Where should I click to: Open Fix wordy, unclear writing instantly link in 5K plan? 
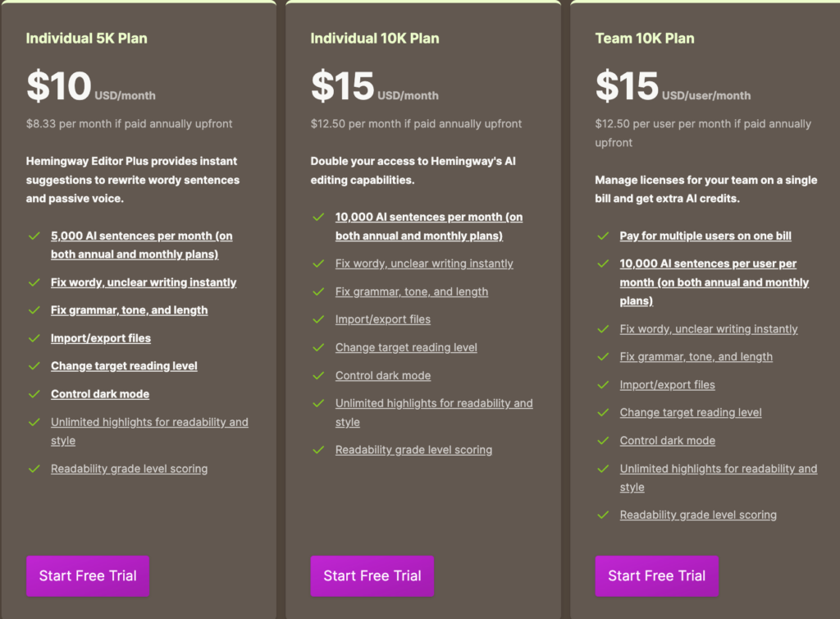pos(144,282)
